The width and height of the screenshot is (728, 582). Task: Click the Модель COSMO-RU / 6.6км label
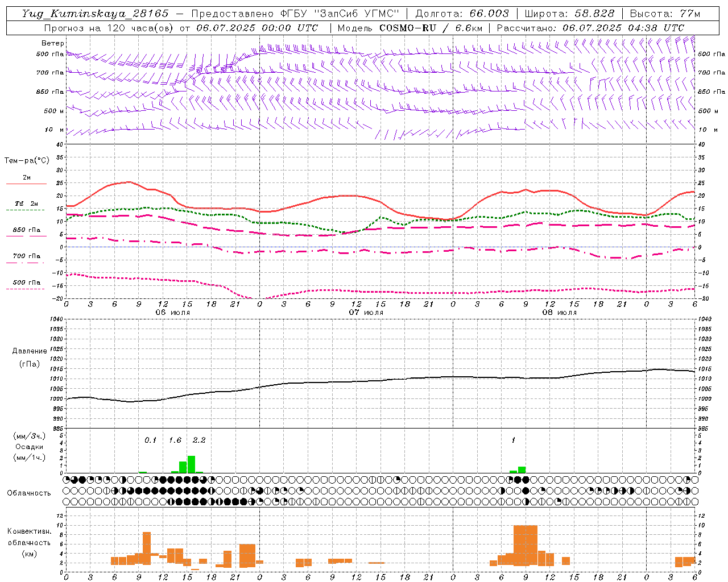coord(409,28)
